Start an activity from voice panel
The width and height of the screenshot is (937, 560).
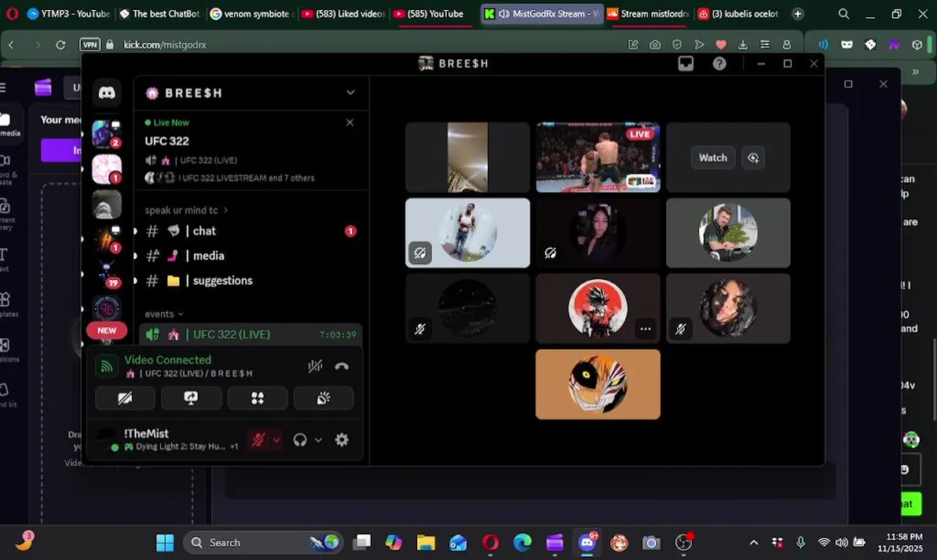pos(258,398)
